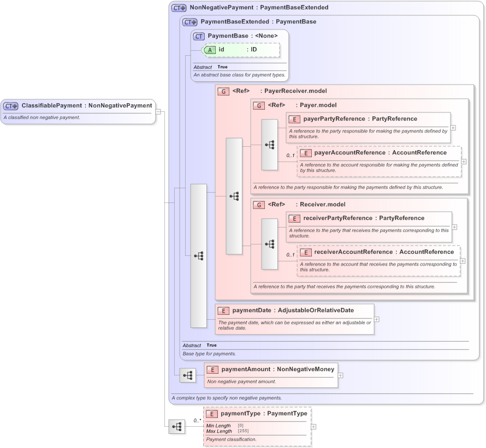Expand the receiverPartyReference element
The height and width of the screenshot is (448, 486).
point(454,227)
